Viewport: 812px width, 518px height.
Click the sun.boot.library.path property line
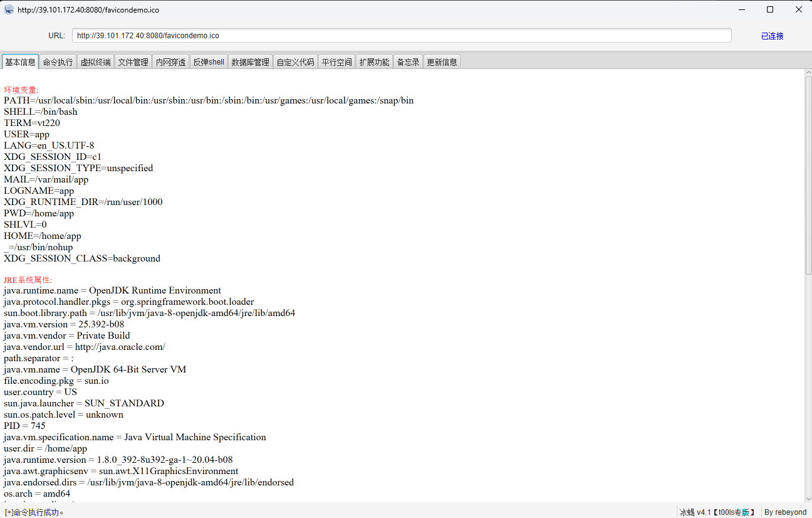tap(149, 313)
